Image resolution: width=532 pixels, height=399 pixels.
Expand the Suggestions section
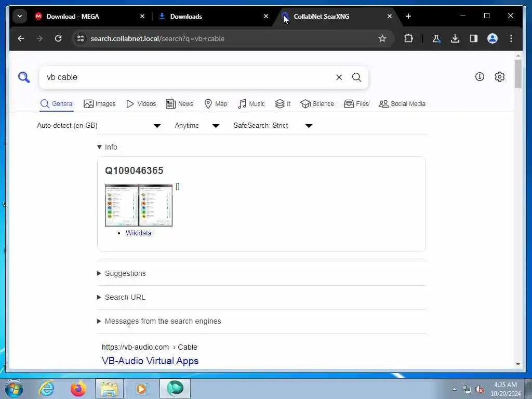pyautogui.click(x=122, y=273)
